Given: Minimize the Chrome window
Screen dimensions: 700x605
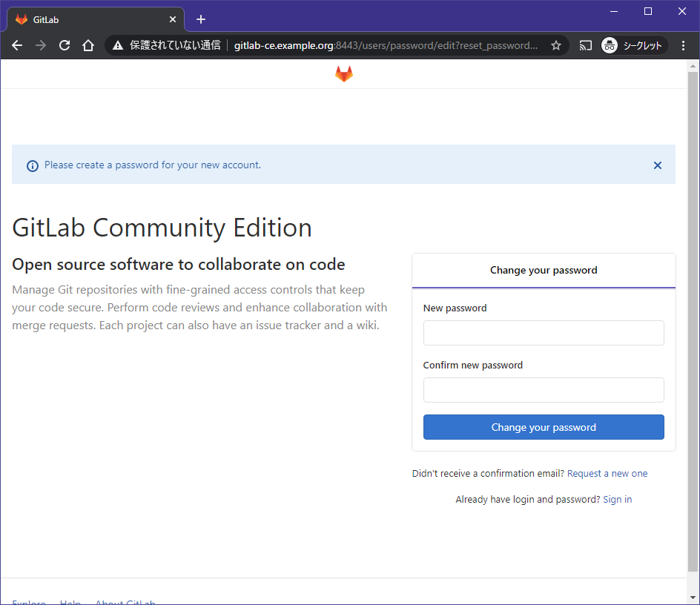Looking at the screenshot, I should click(614, 12).
